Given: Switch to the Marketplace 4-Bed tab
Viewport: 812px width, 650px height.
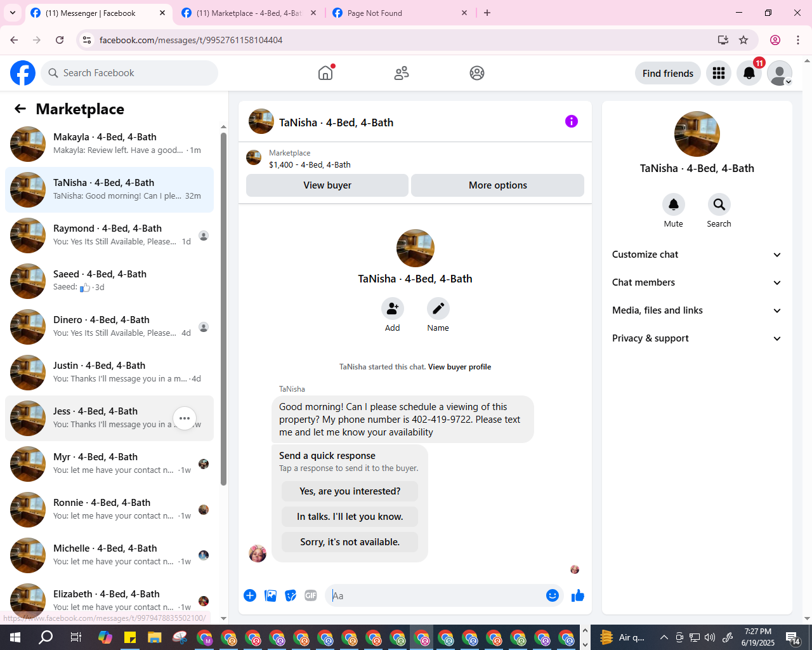Looking at the screenshot, I should [249, 13].
